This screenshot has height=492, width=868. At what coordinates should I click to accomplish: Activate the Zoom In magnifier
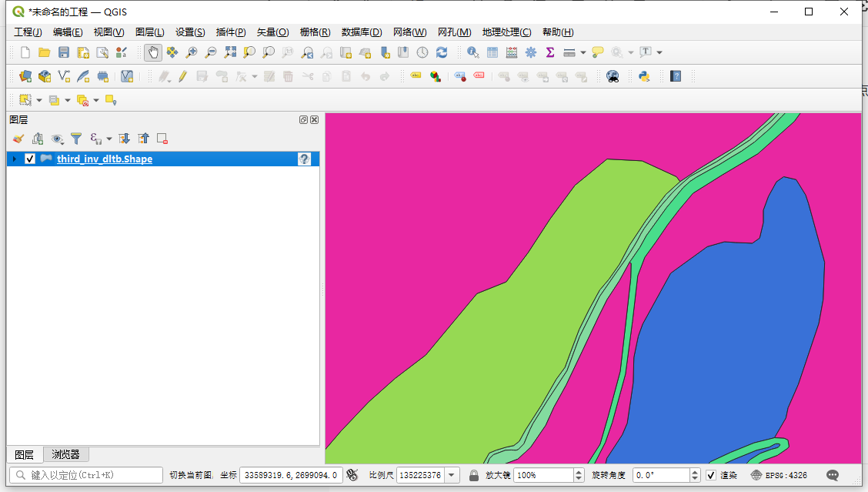[192, 52]
